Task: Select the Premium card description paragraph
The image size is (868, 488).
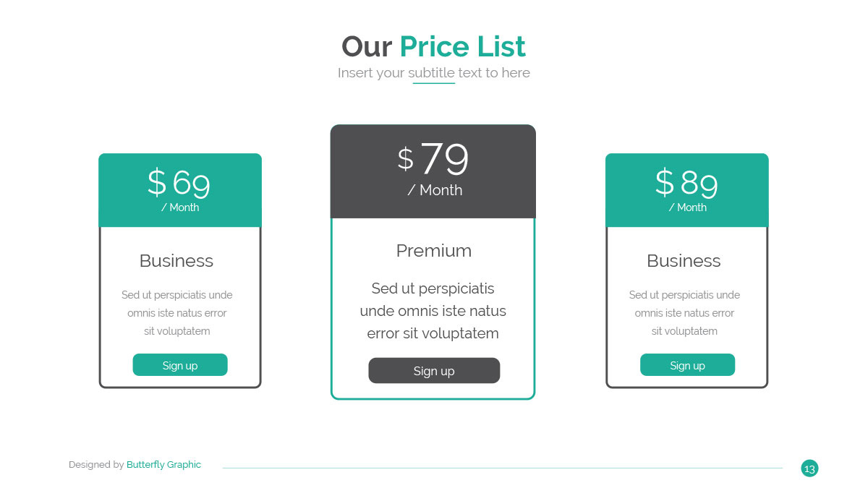Action: [433, 311]
